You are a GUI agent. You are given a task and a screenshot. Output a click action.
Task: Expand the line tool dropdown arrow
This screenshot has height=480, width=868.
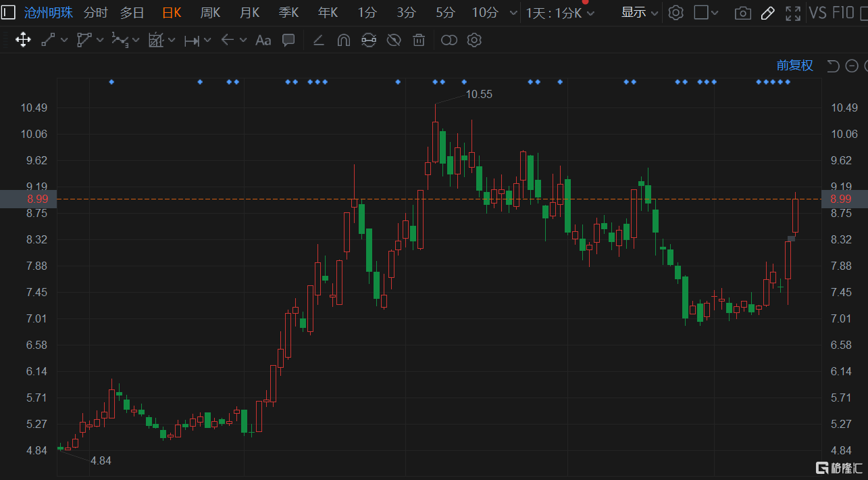tap(64, 41)
